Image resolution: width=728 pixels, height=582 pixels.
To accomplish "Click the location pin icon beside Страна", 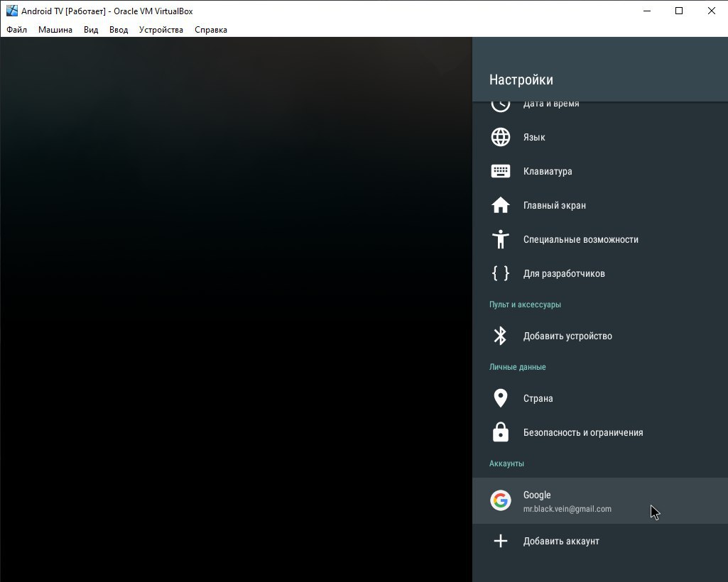I will [x=501, y=398].
